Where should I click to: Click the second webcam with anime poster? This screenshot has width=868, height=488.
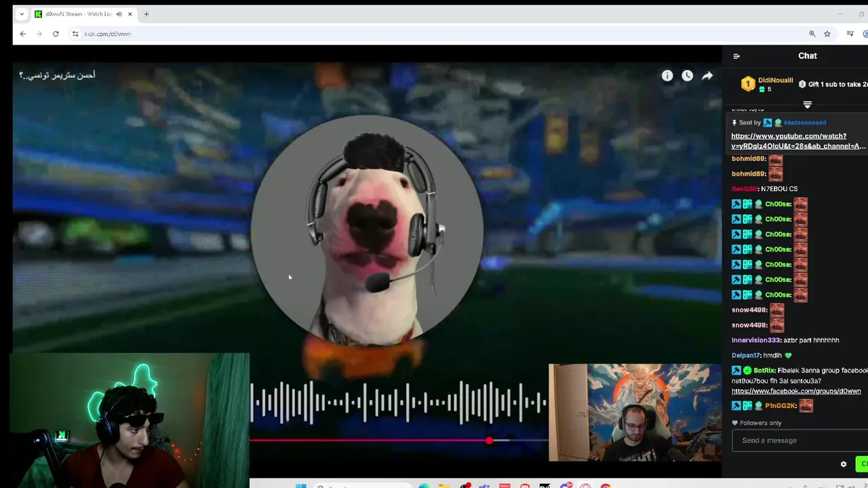click(635, 412)
